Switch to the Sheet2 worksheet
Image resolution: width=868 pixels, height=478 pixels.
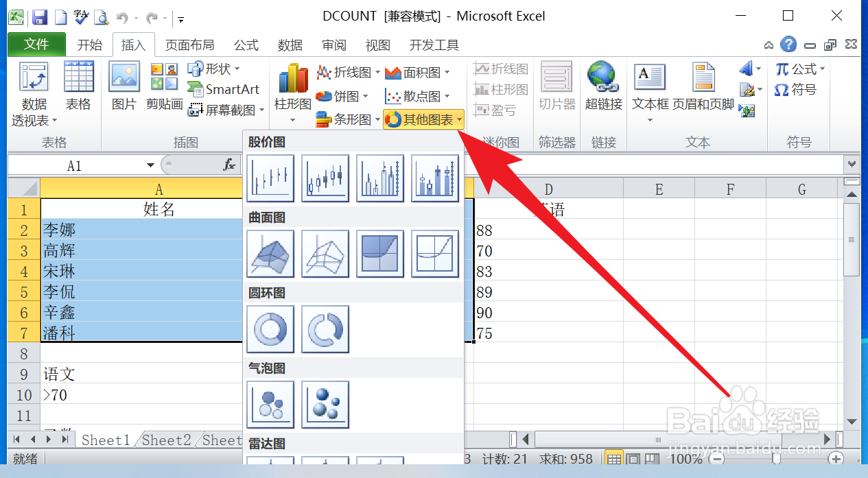pyautogui.click(x=165, y=440)
